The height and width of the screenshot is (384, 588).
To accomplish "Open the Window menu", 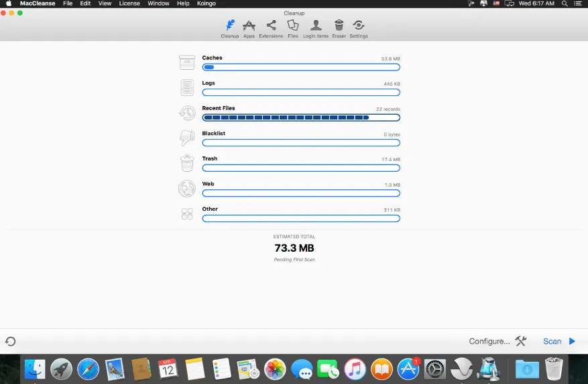I will [158, 3].
